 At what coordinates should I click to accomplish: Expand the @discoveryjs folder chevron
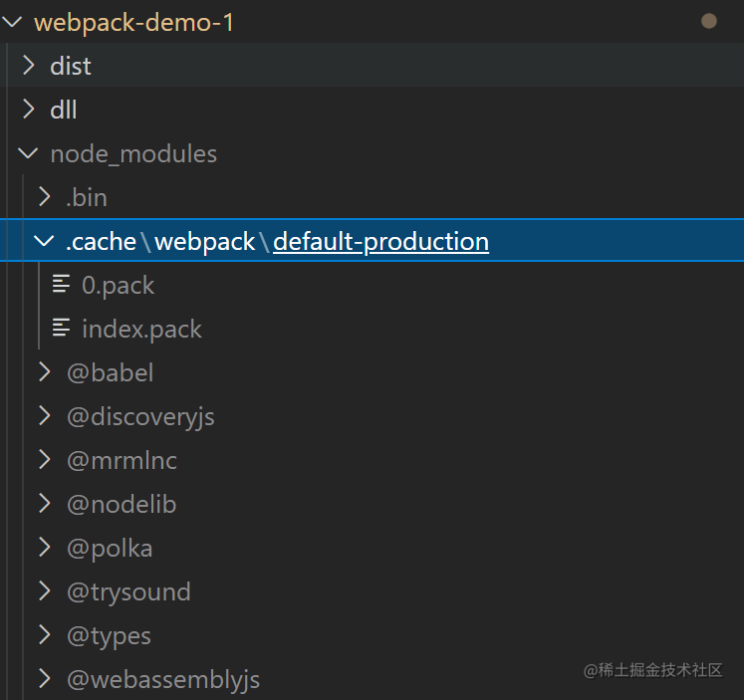pyautogui.click(x=45, y=416)
